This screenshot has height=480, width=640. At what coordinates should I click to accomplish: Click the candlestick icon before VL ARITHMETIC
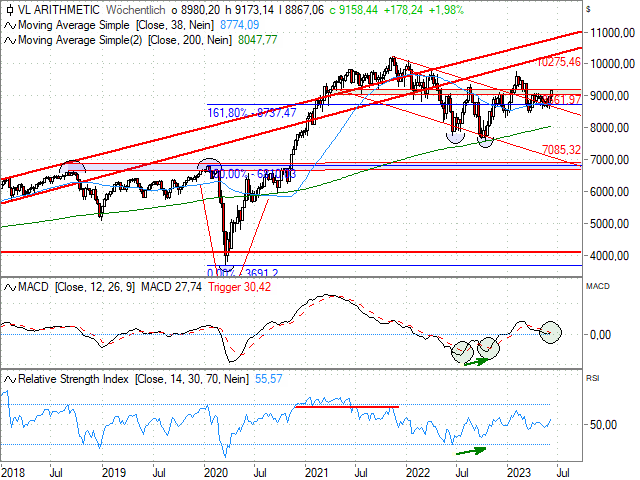[x=10, y=10]
